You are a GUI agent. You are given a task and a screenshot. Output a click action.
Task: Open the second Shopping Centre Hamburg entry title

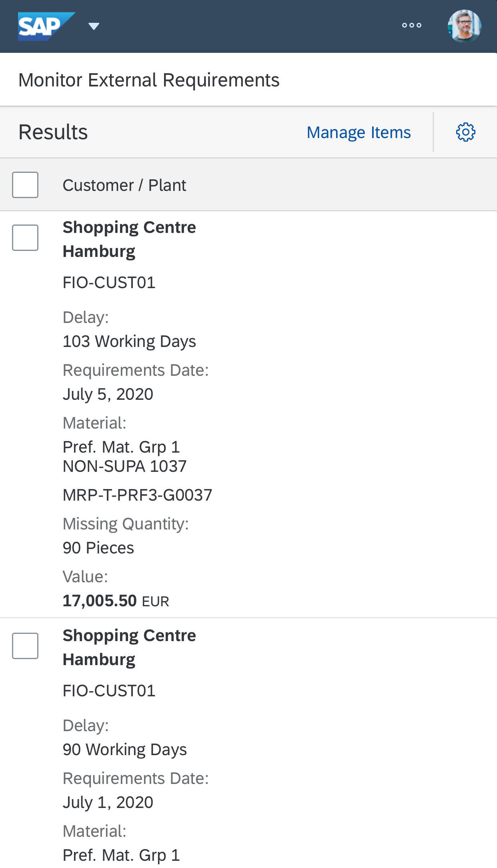click(129, 647)
